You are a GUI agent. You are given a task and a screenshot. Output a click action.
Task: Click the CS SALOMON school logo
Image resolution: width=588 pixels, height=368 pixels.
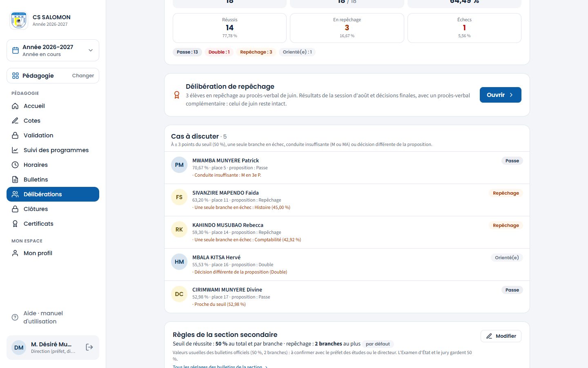[x=19, y=20]
